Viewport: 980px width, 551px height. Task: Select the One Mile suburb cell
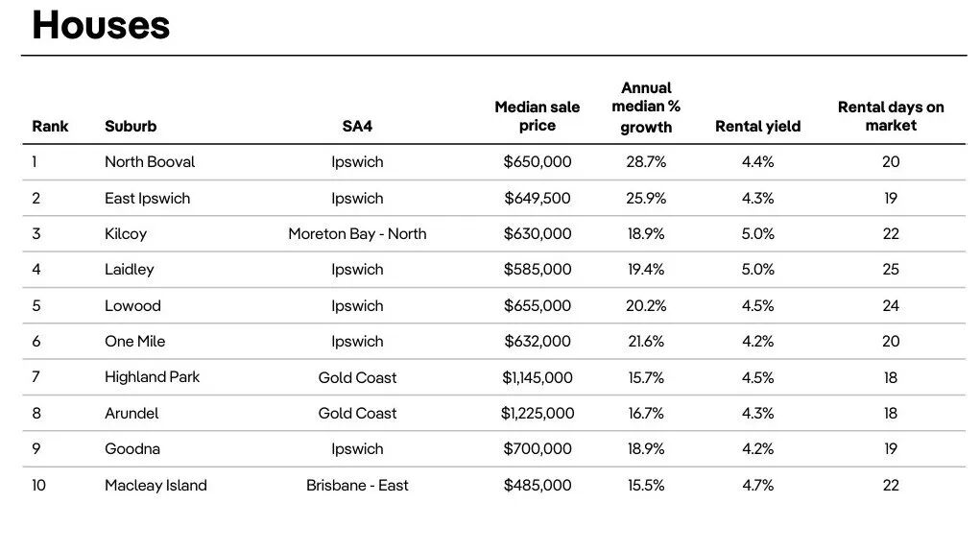(135, 342)
